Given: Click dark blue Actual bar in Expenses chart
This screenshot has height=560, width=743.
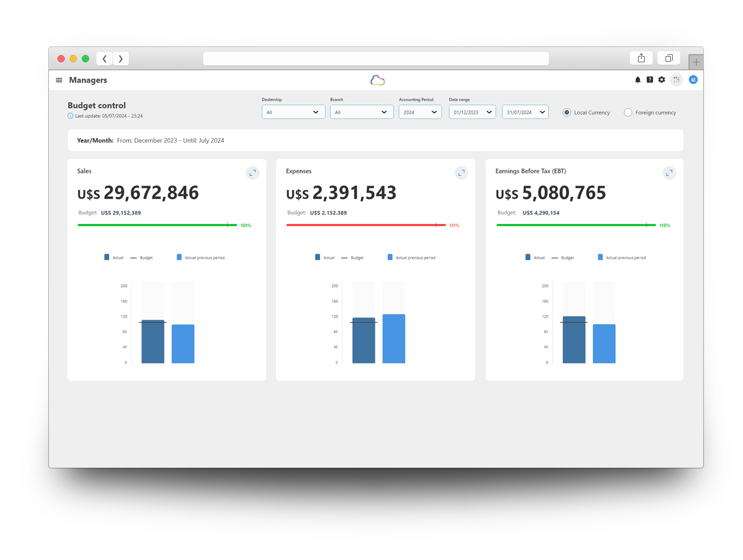Looking at the screenshot, I should [x=364, y=341].
